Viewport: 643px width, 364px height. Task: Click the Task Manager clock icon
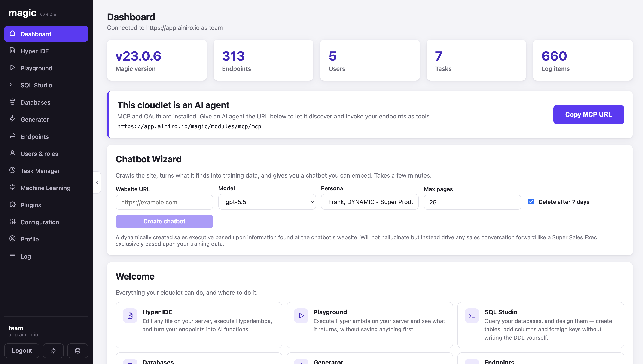(x=12, y=170)
